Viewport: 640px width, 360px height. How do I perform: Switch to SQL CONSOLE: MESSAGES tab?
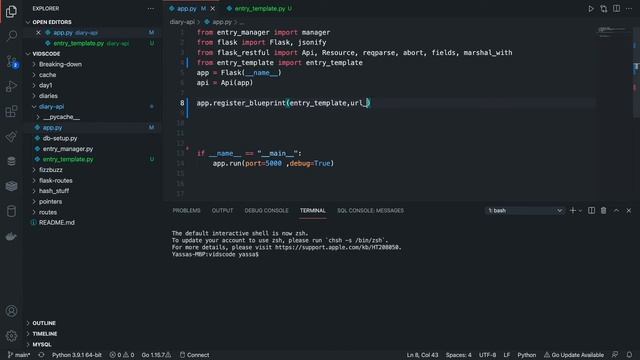tap(370, 211)
